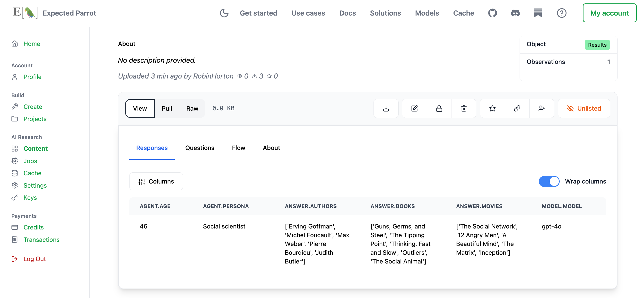Viewport: 644px width, 298px height.
Task: Open the Columns selector dropdown
Action: [156, 181]
